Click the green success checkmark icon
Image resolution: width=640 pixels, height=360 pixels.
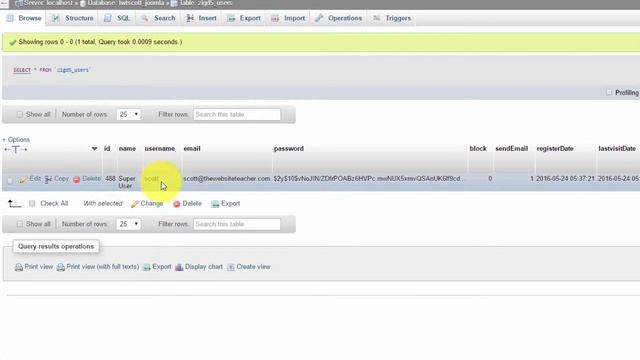(x=13, y=42)
